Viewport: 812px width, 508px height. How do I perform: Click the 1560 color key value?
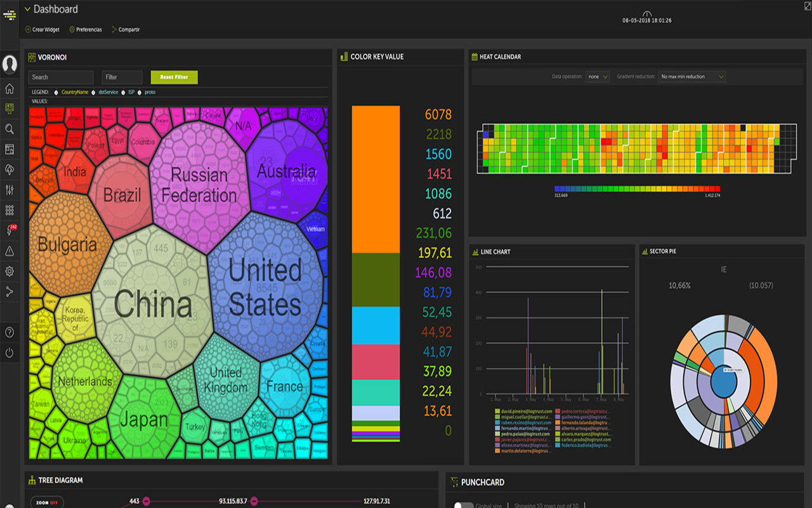438,154
